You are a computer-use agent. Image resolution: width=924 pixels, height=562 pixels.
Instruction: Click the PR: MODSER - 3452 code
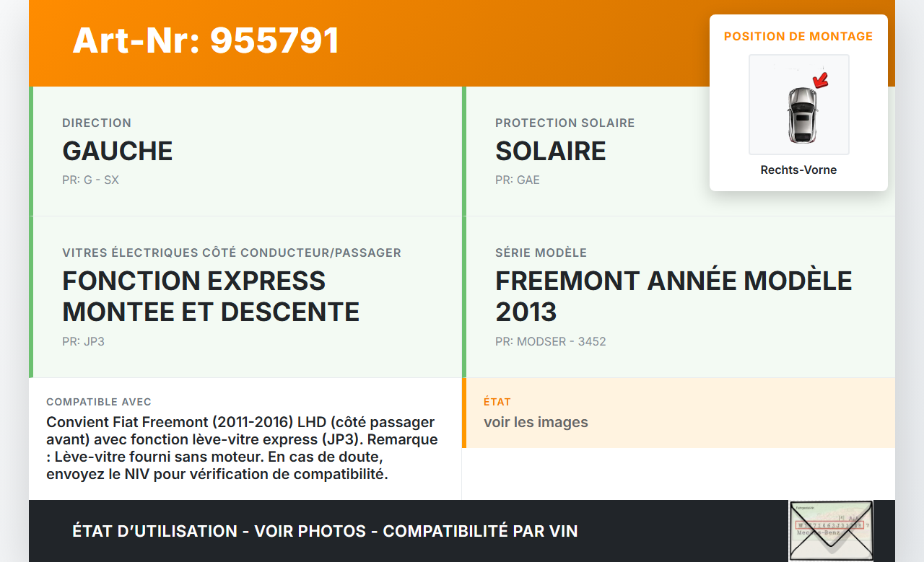pyautogui.click(x=551, y=341)
